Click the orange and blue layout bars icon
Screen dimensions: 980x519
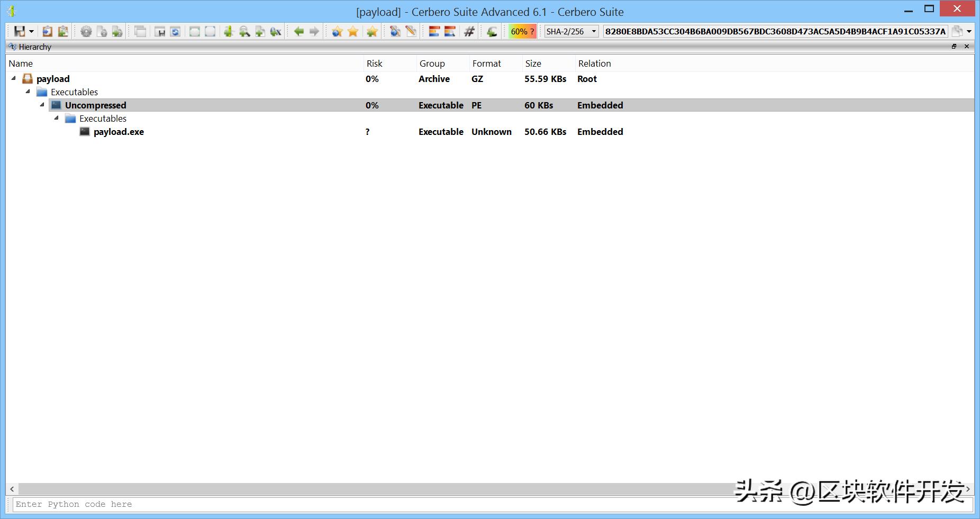(x=434, y=32)
